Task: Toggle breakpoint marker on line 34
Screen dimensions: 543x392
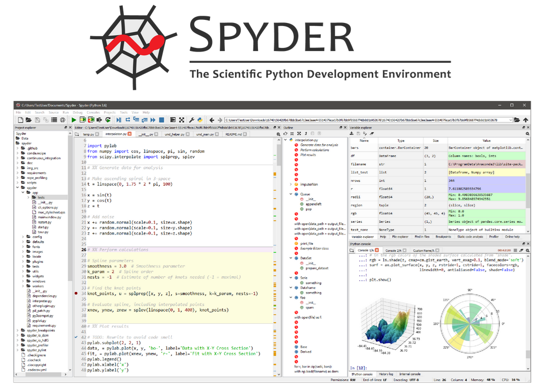Action: pos(76,293)
